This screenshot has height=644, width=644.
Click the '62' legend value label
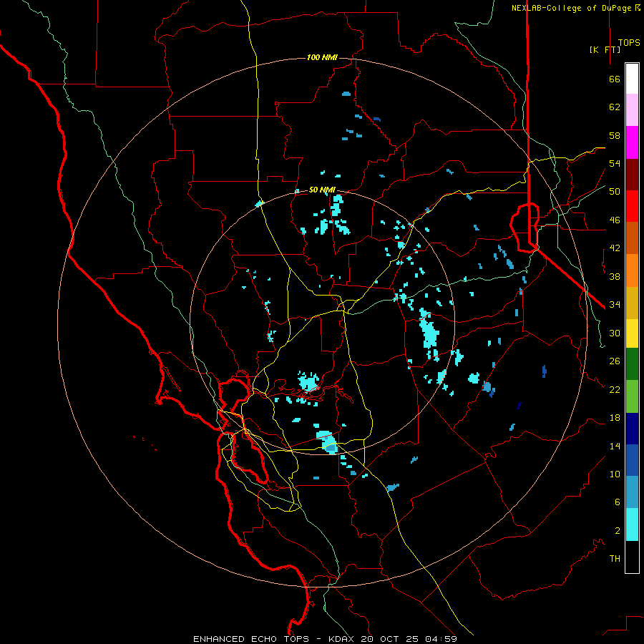point(615,107)
